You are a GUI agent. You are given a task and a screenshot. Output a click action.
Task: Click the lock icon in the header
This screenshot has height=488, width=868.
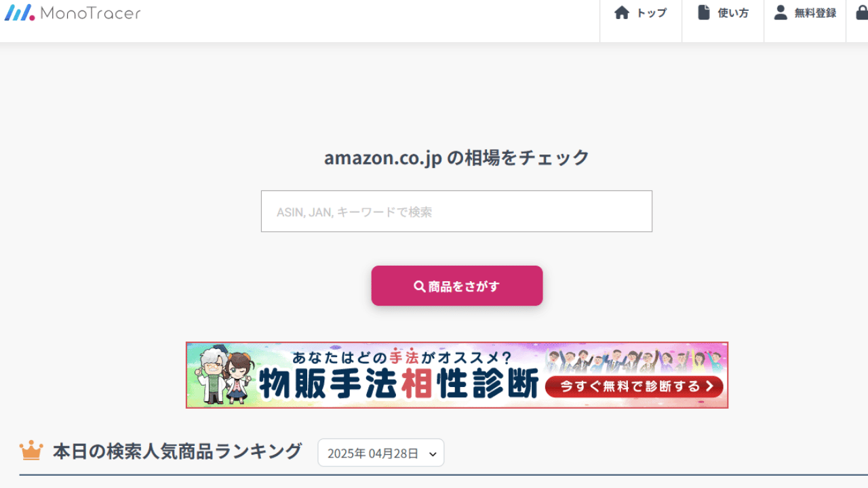(x=862, y=13)
